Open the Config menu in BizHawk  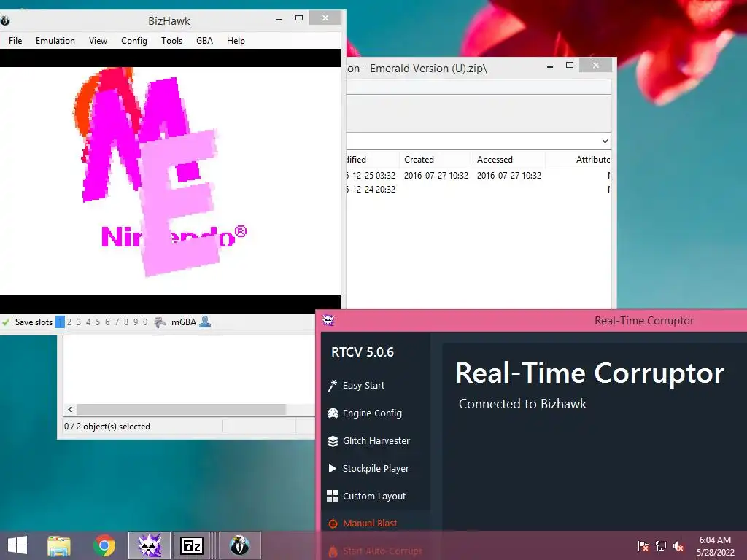134,41
